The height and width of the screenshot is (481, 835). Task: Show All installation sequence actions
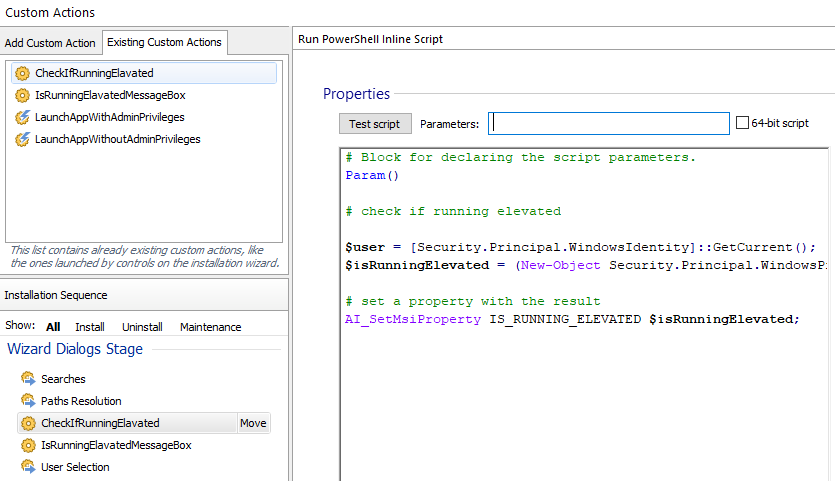53,327
